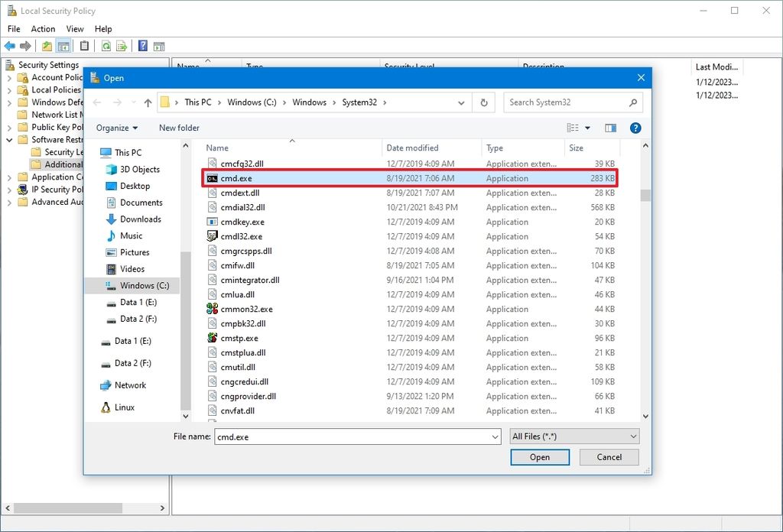The width and height of the screenshot is (783, 532).
Task: Click the Refresh icon in the Open dialog
Action: click(483, 102)
